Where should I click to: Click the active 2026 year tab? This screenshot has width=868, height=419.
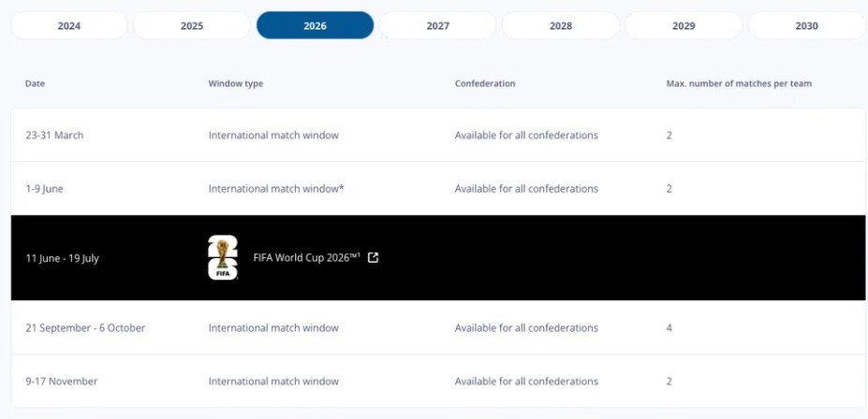click(x=315, y=26)
